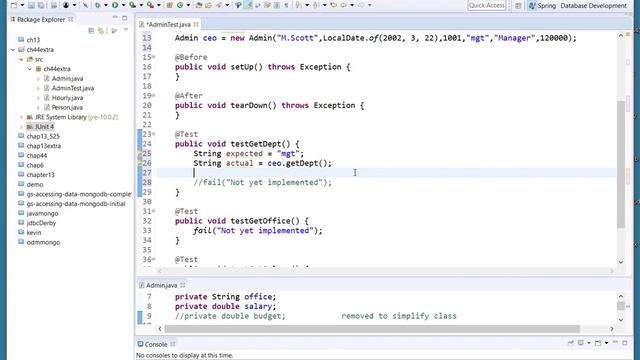Select Person.java in the Package Explorer
This screenshot has width=640, height=360.
coord(67,107)
